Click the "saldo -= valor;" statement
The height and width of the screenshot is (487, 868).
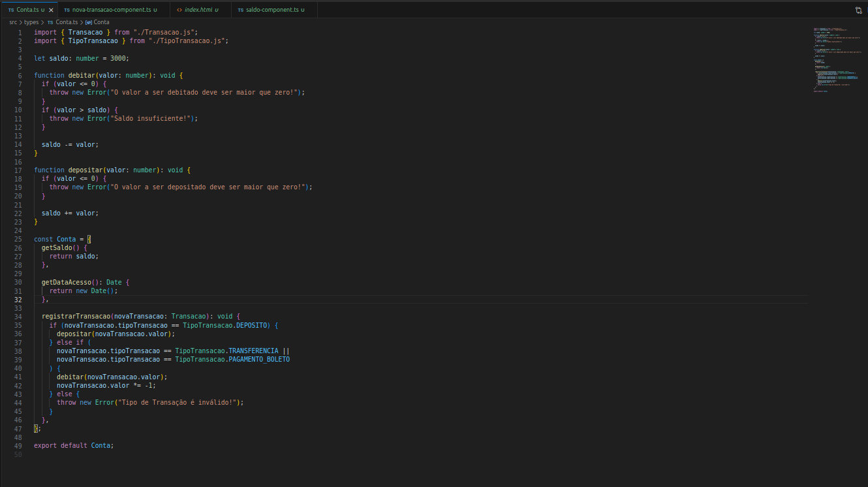coord(70,144)
